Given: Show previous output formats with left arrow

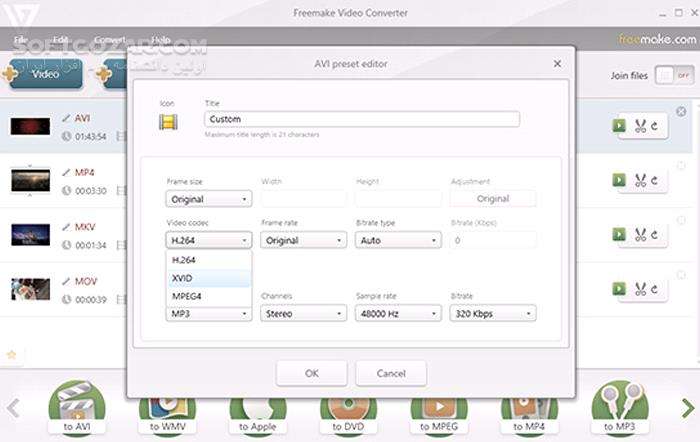Looking at the screenshot, I should click(13, 408).
